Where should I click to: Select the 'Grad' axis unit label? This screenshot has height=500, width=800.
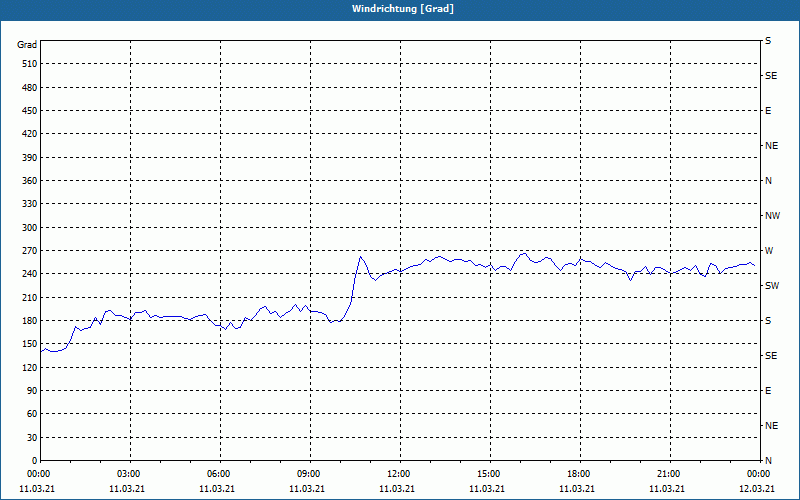(x=27, y=45)
